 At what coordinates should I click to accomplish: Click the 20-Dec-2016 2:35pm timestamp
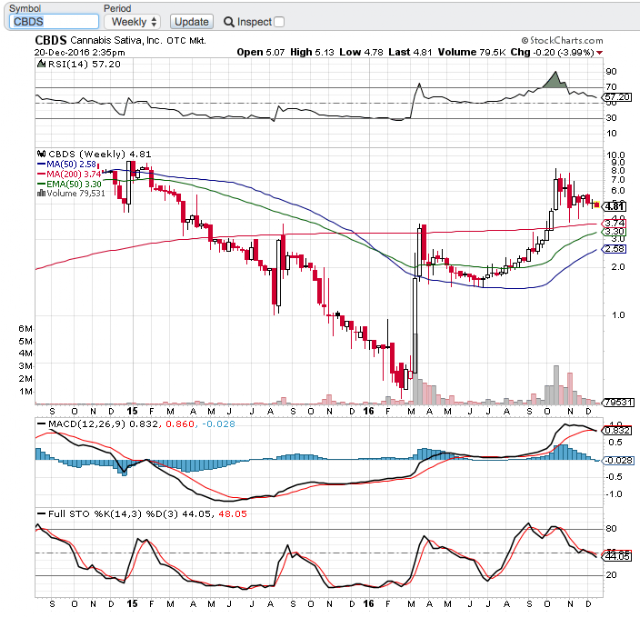(x=80, y=52)
